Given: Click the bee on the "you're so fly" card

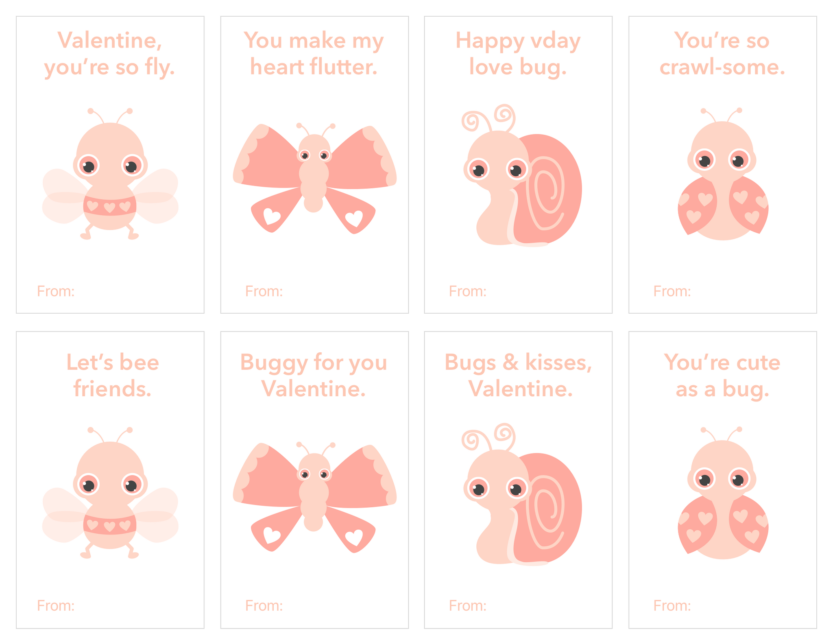Looking at the screenshot, I should (x=110, y=175).
